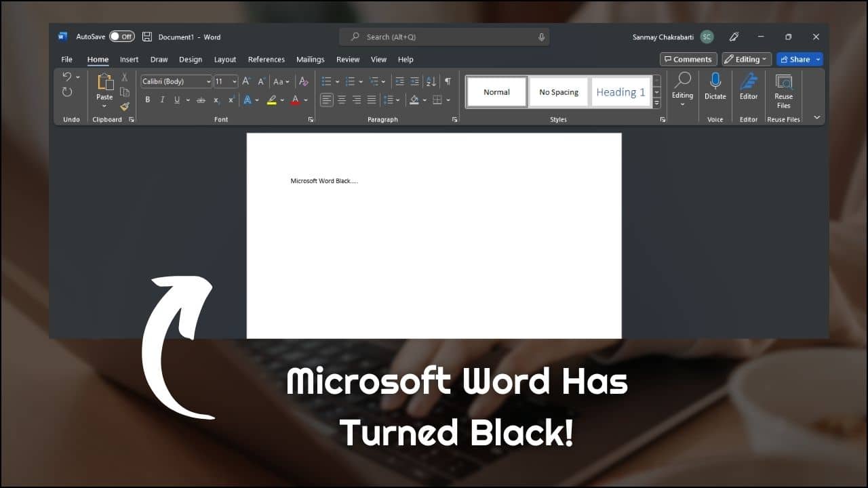Apply the Heading 1 style
The image size is (868, 488).
[620, 91]
